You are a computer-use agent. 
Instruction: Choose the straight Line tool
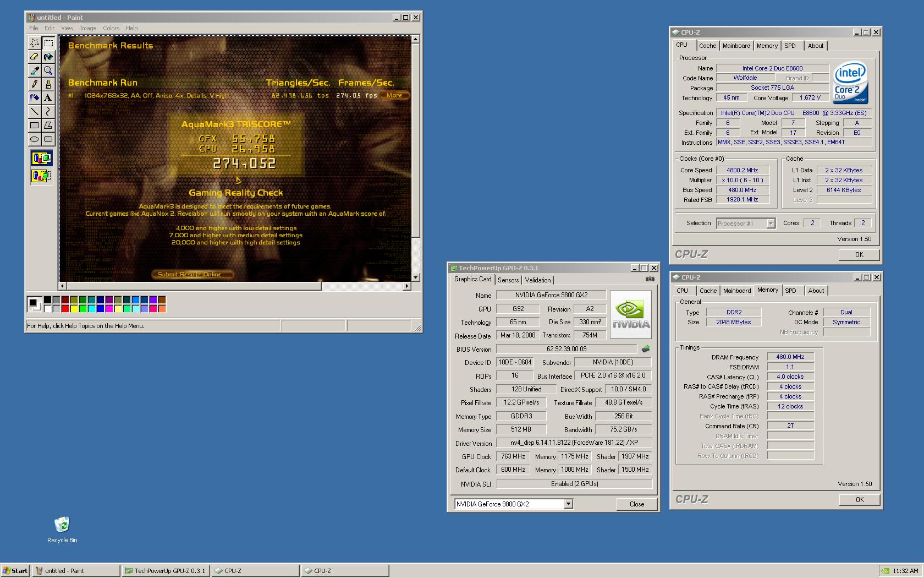(x=35, y=112)
